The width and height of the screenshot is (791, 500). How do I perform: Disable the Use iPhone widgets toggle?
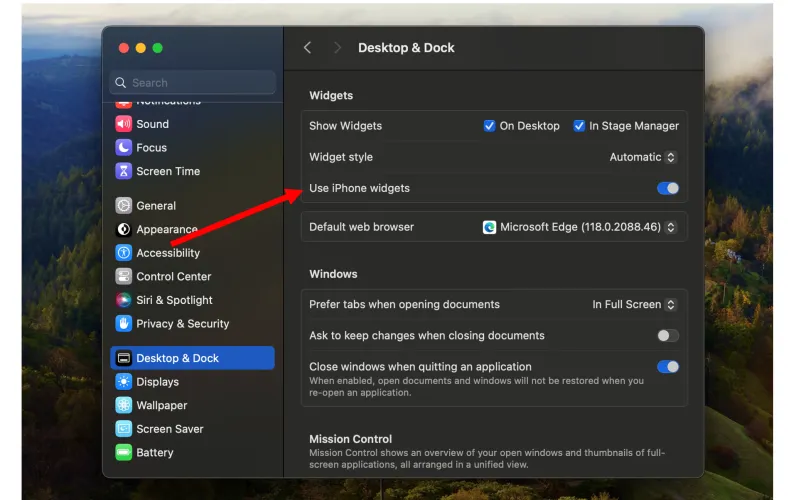[x=667, y=188]
